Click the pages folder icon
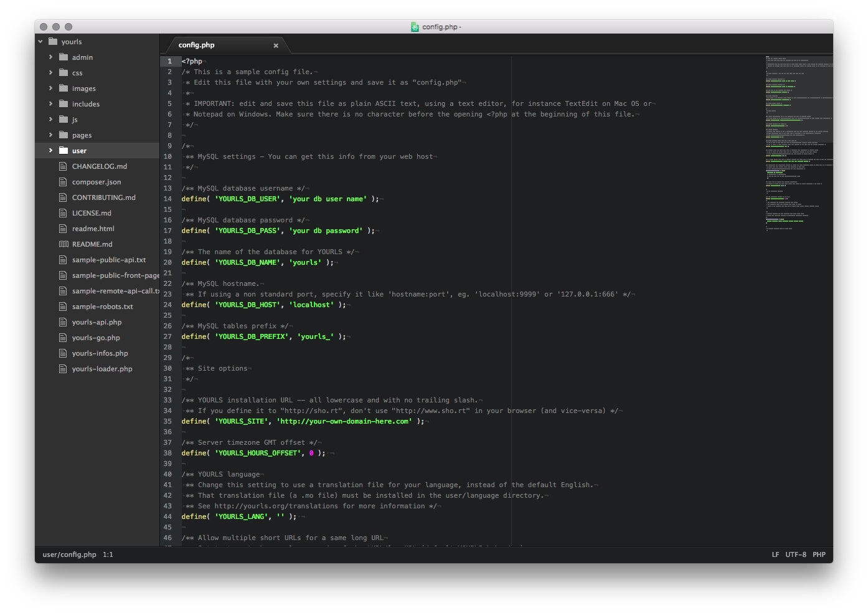The width and height of the screenshot is (868, 613). pyautogui.click(x=64, y=135)
